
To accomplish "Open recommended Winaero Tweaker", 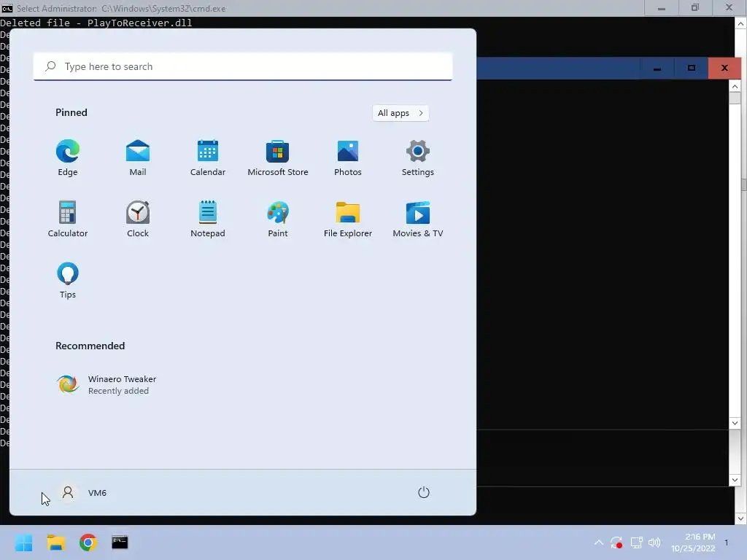I will (107, 384).
